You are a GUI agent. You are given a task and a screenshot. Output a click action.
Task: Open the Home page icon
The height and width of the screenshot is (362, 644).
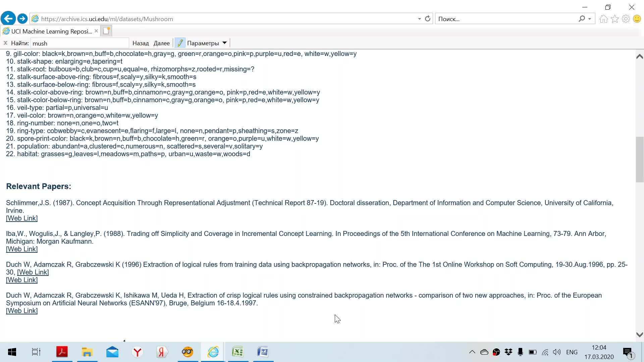[x=604, y=19]
